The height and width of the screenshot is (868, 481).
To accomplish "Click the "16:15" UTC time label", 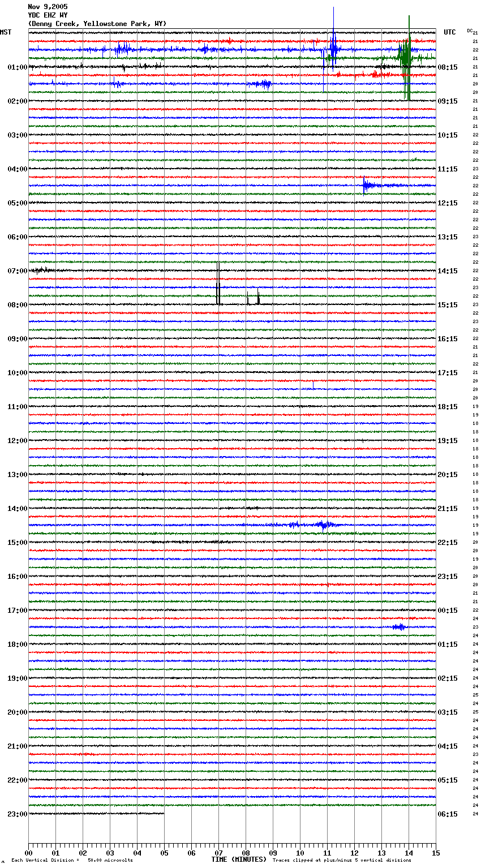I will [448, 339].
